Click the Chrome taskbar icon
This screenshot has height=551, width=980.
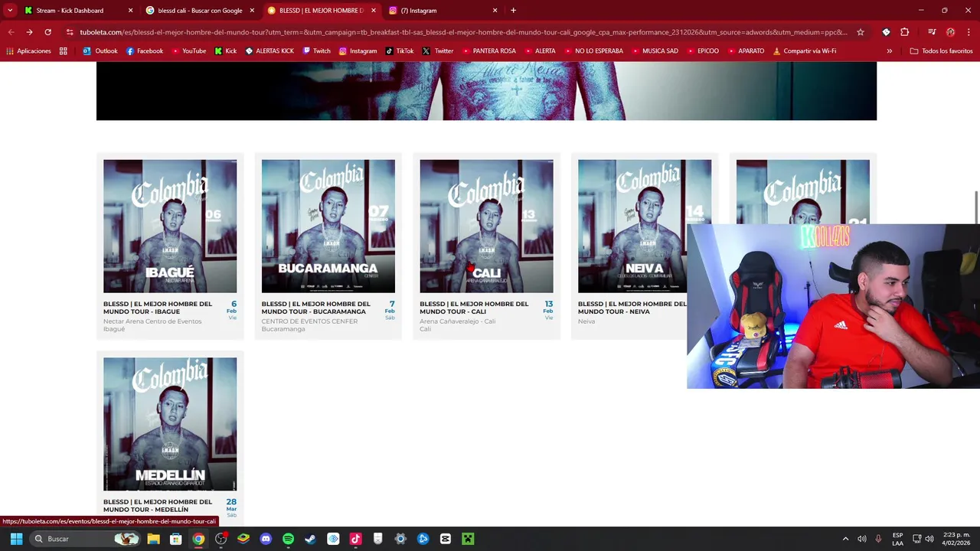[198, 539]
